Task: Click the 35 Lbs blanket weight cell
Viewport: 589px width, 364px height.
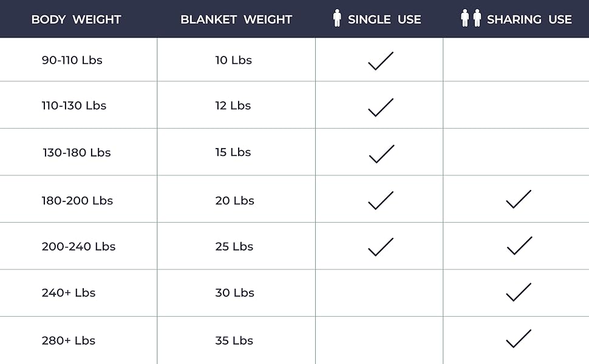Action: click(x=234, y=340)
